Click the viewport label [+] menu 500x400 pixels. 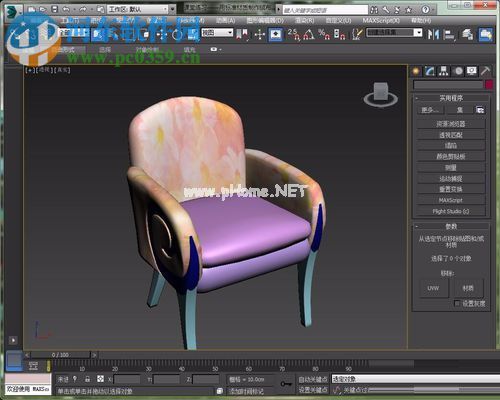click(30, 70)
